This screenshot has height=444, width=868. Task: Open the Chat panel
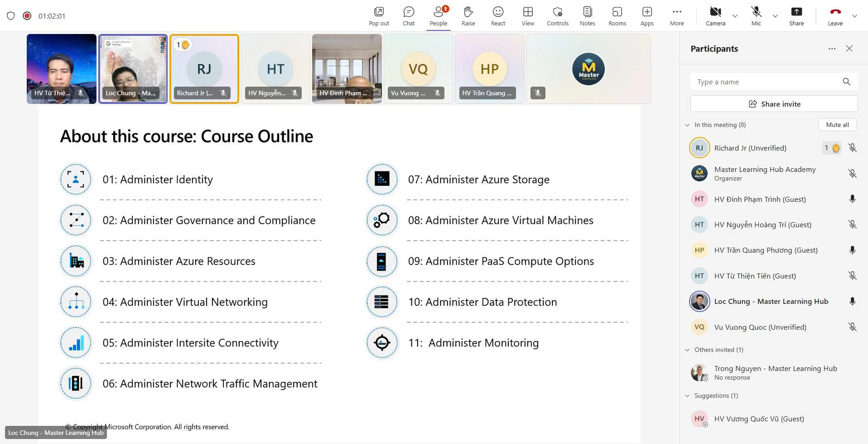pyautogui.click(x=408, y=16)
